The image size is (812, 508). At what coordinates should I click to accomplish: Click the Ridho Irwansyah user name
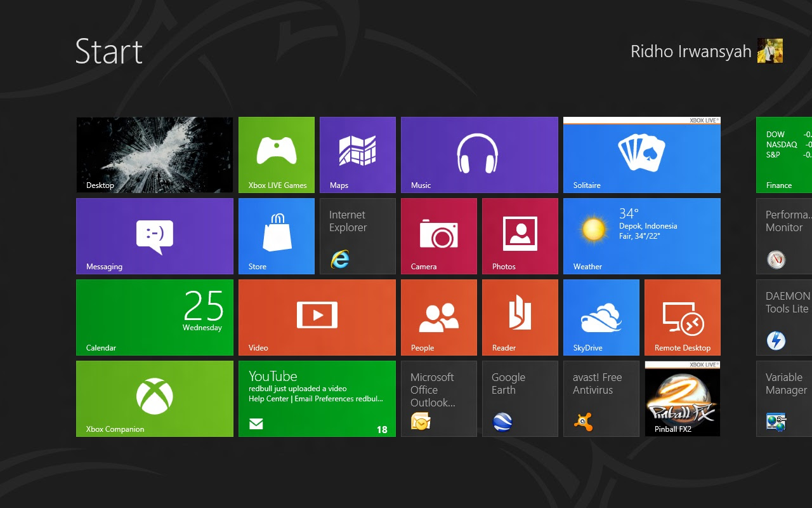coord(691,51)
